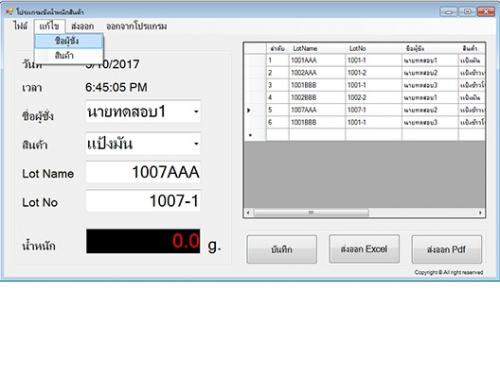Click the weigher name cell in row 5
Screen dimensions: 500x376
(430, 110)
